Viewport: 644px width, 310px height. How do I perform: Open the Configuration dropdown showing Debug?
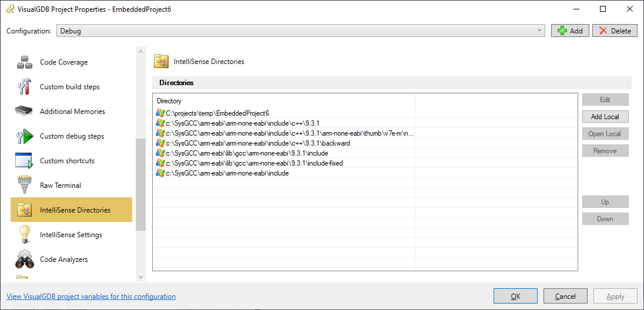click(x=301, y=31)
